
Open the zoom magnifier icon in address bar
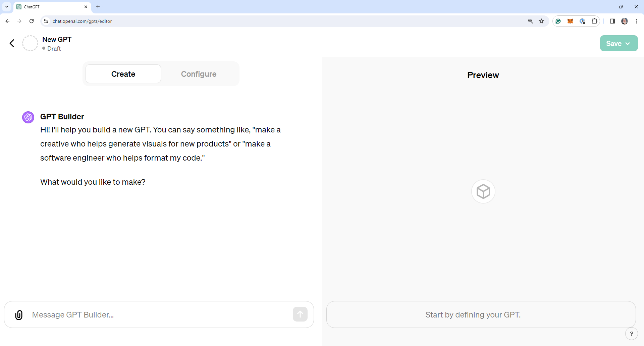pyautogui.click(x=531, y=21)
